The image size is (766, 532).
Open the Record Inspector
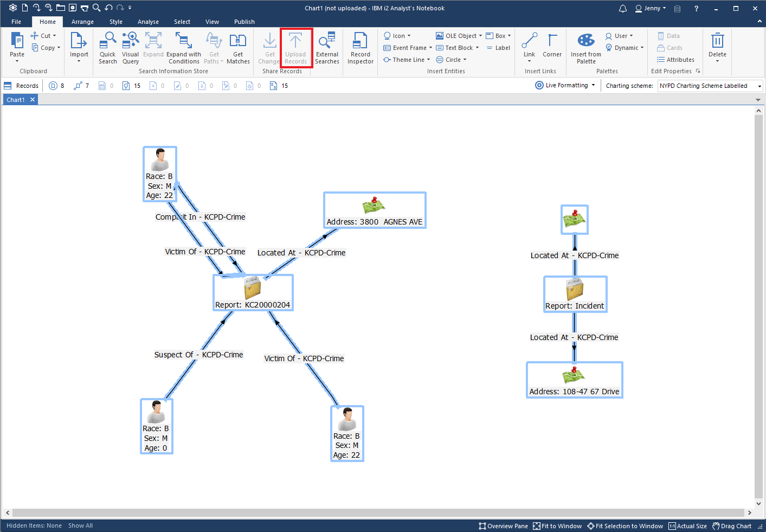point(360,42)
